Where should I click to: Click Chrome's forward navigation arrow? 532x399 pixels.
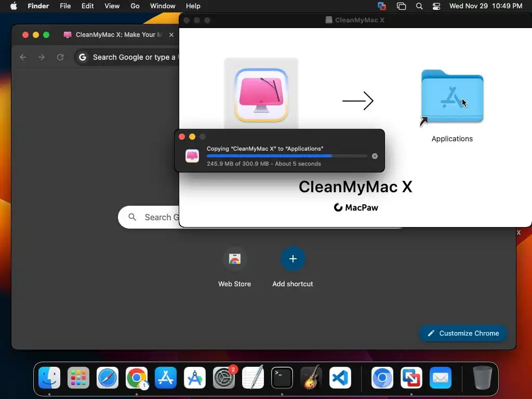click(42, 57)
